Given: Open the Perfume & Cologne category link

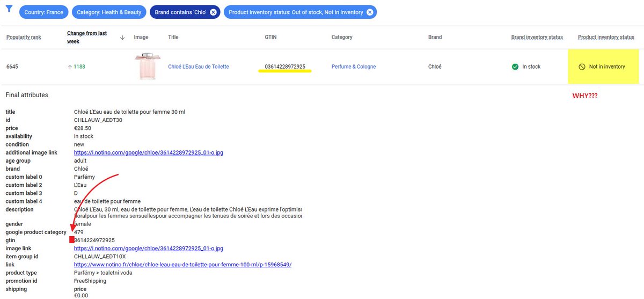Looking at the screenshot, I should point(354,67).
